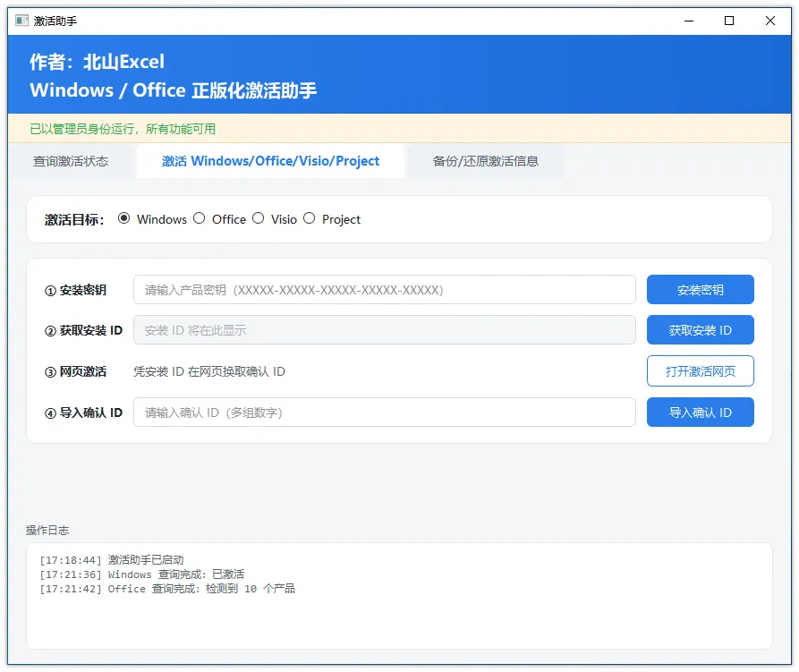Click the 已以管理员身份运行 status message
The width and height of the screenshot is (799, 672).
(x=123, y=129)
